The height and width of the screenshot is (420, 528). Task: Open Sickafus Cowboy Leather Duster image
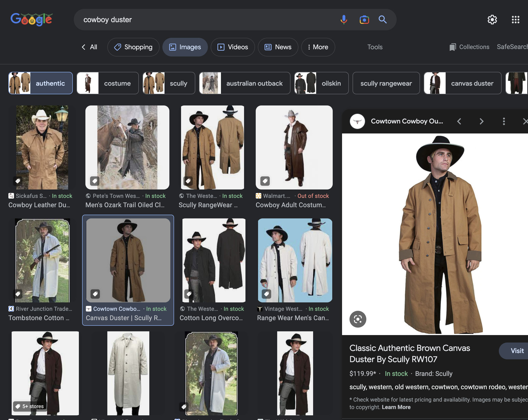[42, 147]
